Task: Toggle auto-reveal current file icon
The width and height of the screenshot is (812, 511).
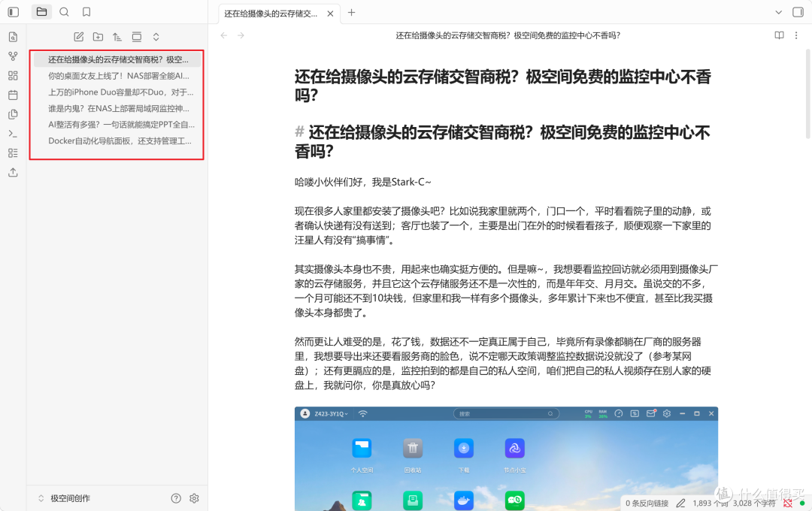Action: pos(137,37)
